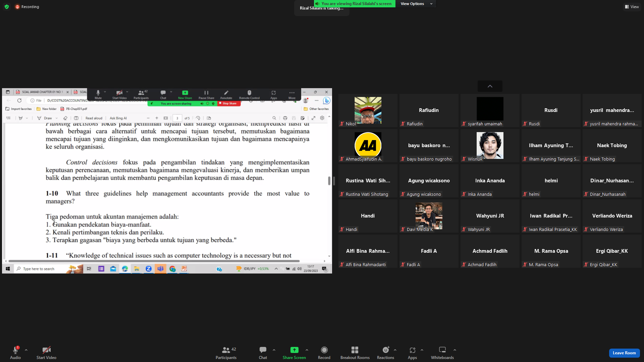Click Start Video in shared Zoom toolbar
This screenshot has width=644, height=362.
tap(119, 95)
